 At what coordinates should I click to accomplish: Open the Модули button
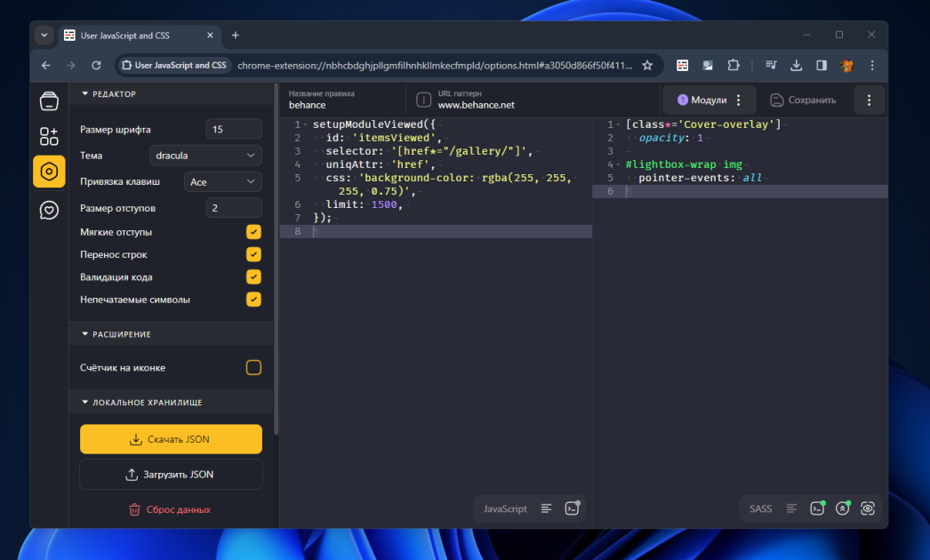tap(702, 100)
